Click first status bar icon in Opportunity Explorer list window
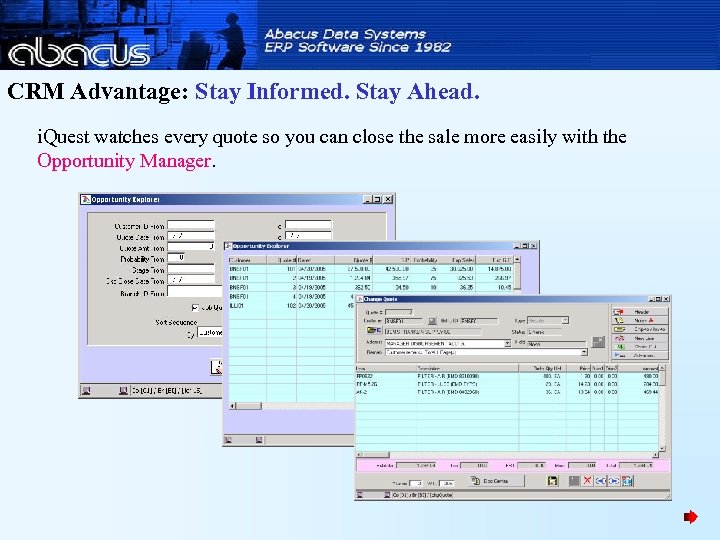 point(229,440)
